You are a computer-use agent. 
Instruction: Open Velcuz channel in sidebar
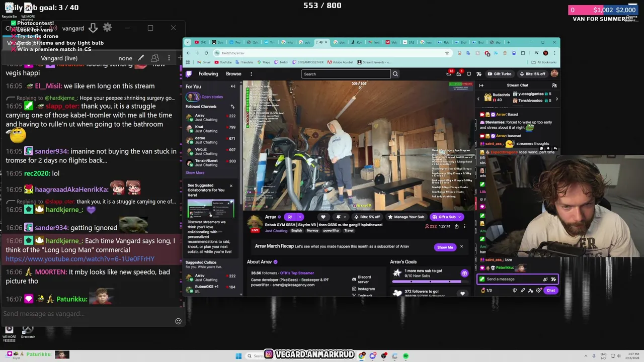click(211, 151)
